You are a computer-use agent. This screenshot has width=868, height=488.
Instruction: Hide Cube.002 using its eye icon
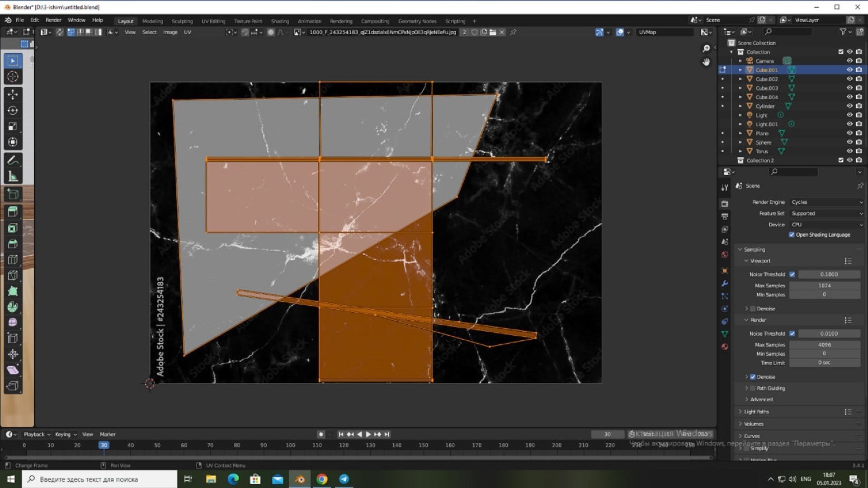pyautogui.click(x=849, y=79)
